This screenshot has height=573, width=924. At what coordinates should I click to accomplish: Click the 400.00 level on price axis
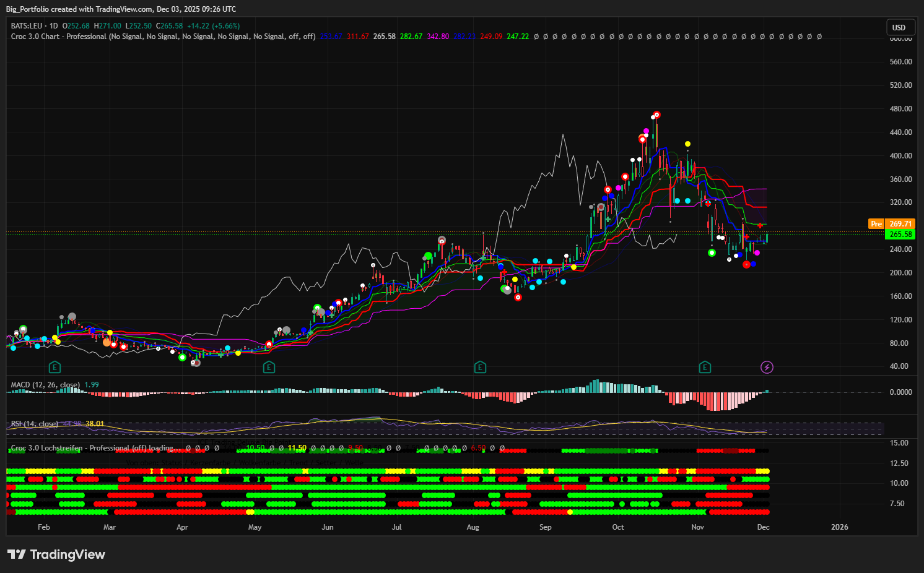click(900, 156)
